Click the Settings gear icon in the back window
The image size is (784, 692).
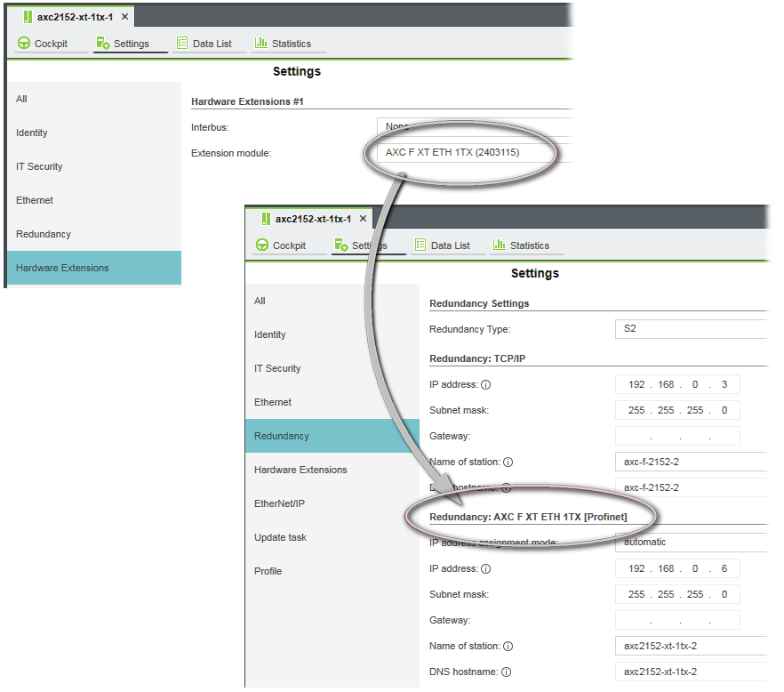coord(103,43)
